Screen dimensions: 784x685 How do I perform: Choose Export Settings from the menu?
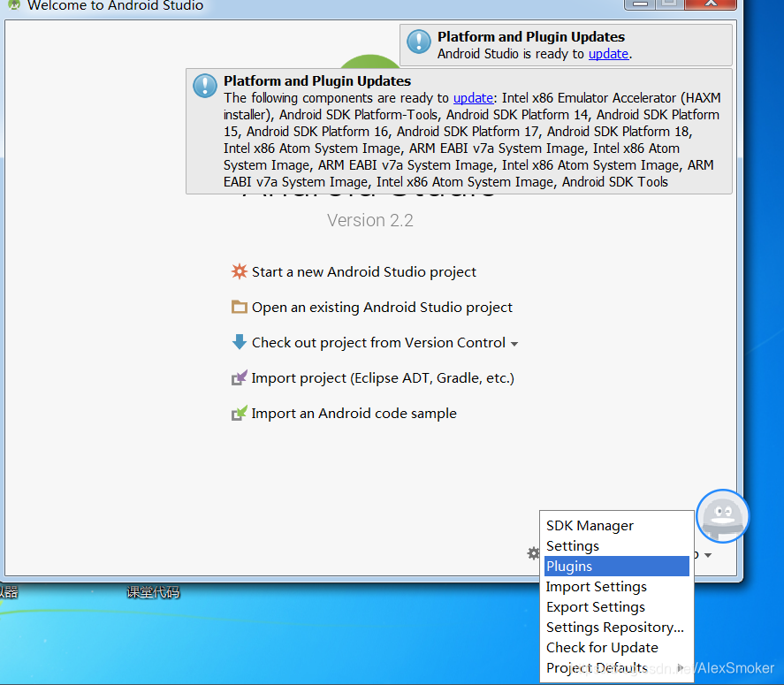tap(616, 606)
